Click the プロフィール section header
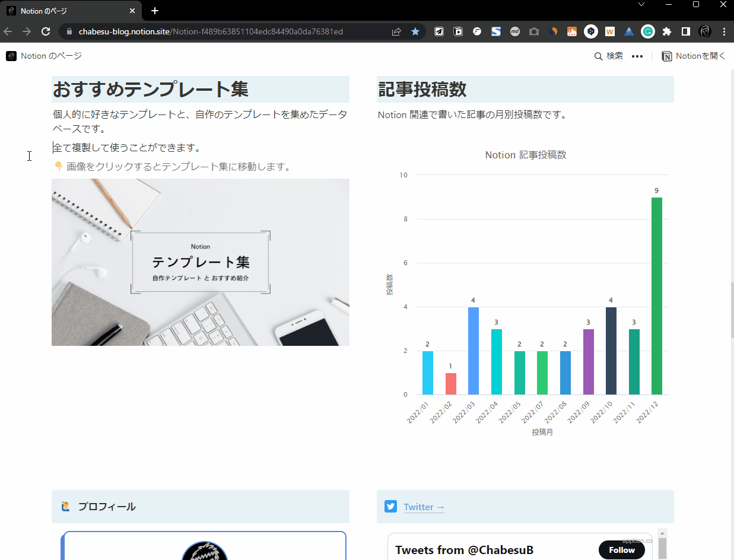The height and width of the screenshot is (560, 734). (201, 507)
